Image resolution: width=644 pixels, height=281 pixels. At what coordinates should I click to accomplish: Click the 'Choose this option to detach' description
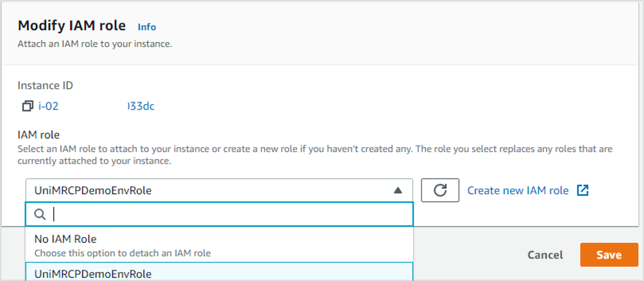(122, 253)
